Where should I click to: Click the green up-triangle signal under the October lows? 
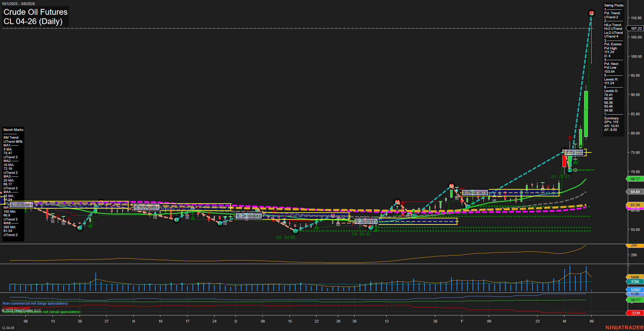(90, 225)
